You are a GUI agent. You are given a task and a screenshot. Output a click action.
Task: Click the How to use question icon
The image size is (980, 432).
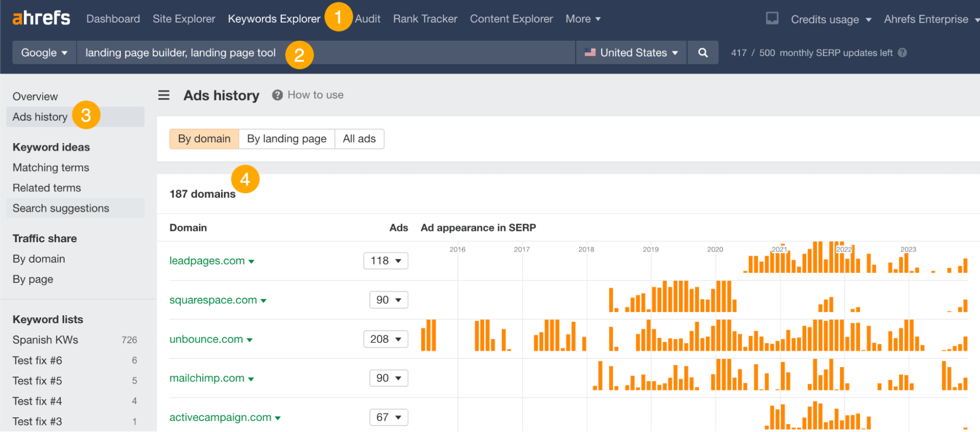click(277, 95)
